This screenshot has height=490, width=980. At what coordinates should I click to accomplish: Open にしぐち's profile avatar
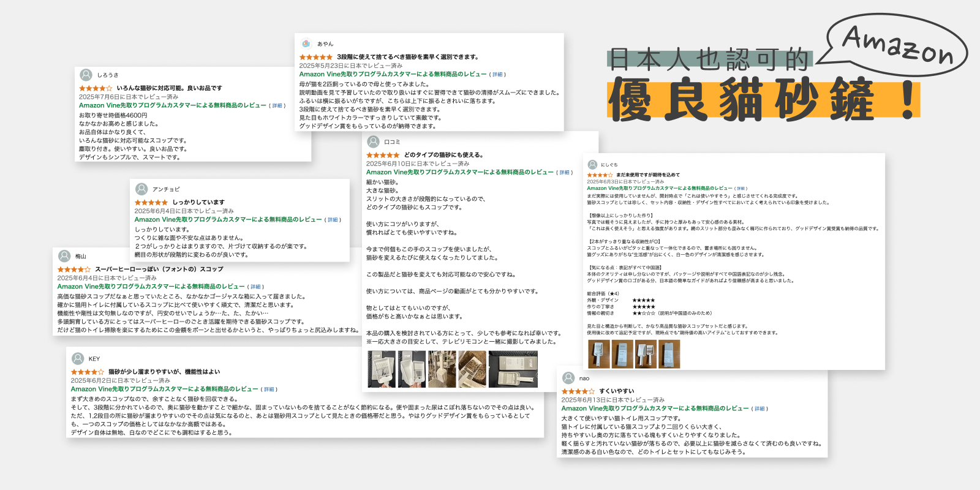[x=592, y=165]
